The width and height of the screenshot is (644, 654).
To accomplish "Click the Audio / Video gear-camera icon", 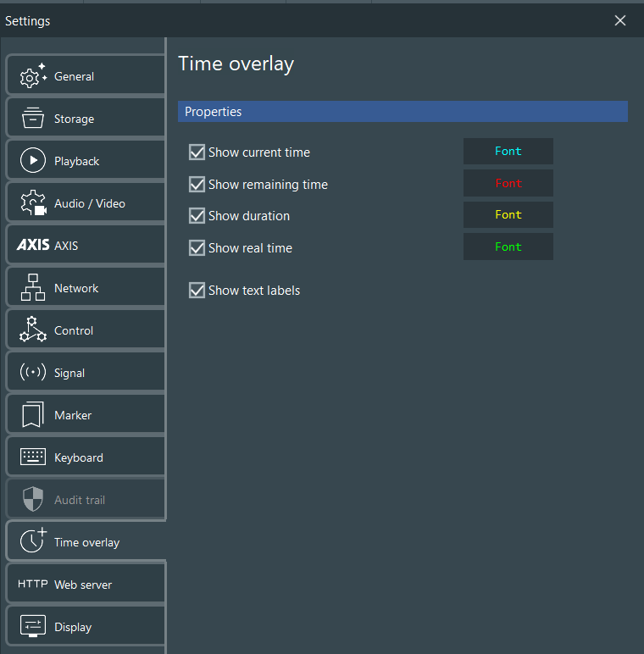I will pos(33,202).
